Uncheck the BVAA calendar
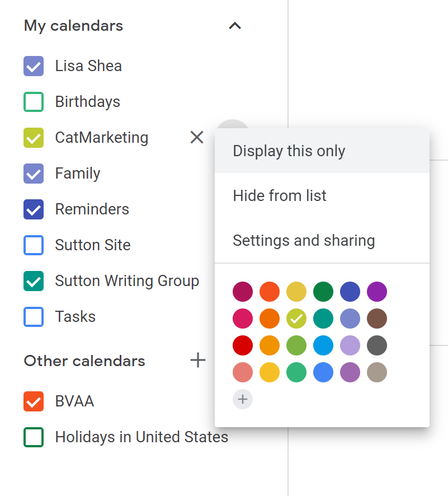The height and width of the screenshot is (496, 448). click(34, 401)
